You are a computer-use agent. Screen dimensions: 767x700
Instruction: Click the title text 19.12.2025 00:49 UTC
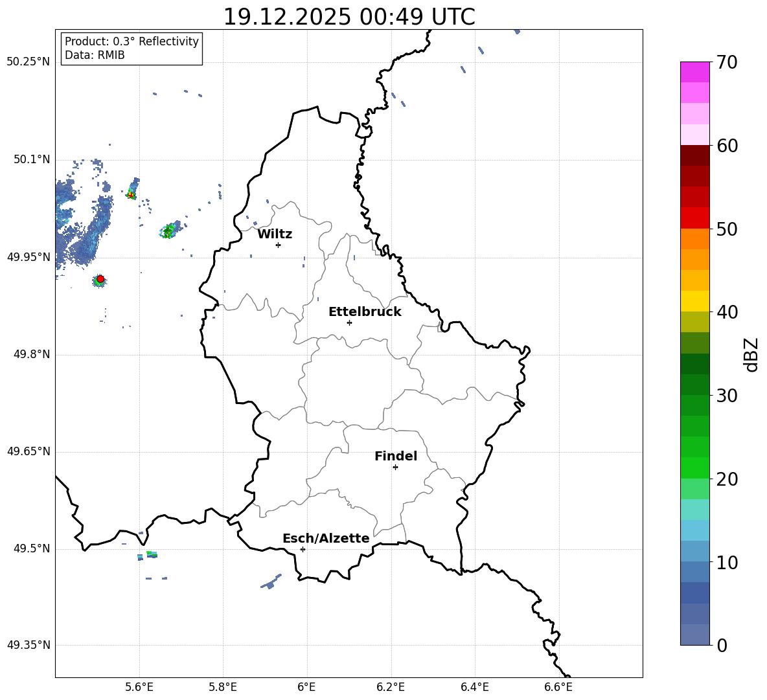click(x=349, y=17)
